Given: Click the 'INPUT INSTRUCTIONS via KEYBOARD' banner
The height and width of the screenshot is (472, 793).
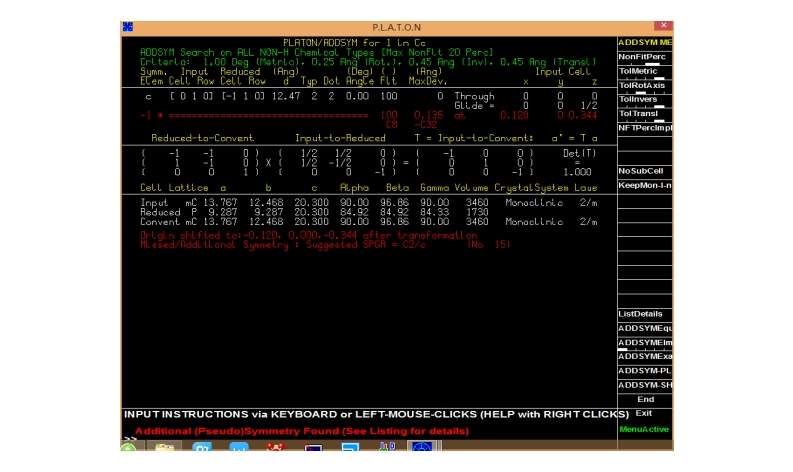Looking at the screenshot, I should click(376, 414).
